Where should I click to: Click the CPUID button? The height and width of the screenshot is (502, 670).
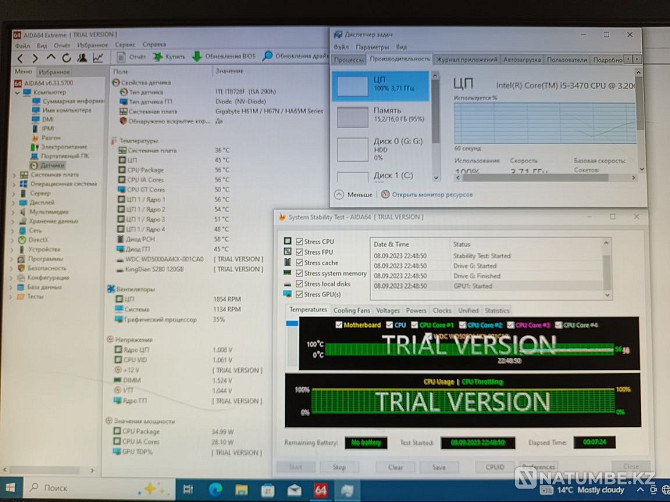495,467
